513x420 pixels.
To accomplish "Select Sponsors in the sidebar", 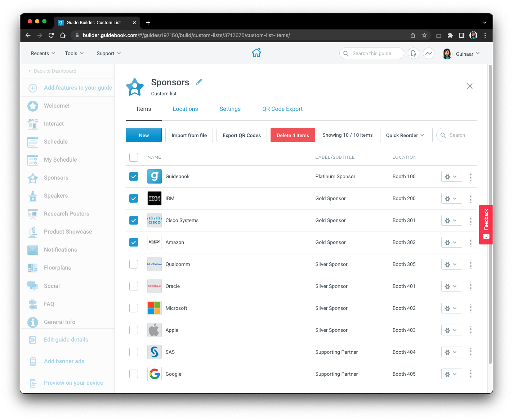I will tap(56, 178).
